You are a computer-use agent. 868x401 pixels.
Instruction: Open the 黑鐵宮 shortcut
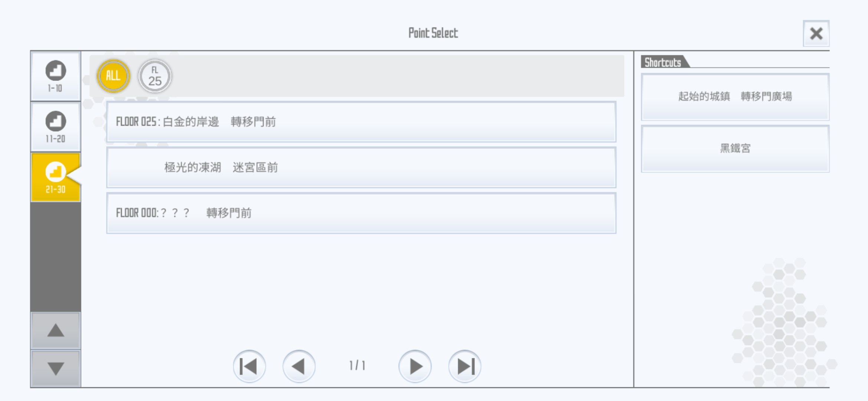pos(735,149)
